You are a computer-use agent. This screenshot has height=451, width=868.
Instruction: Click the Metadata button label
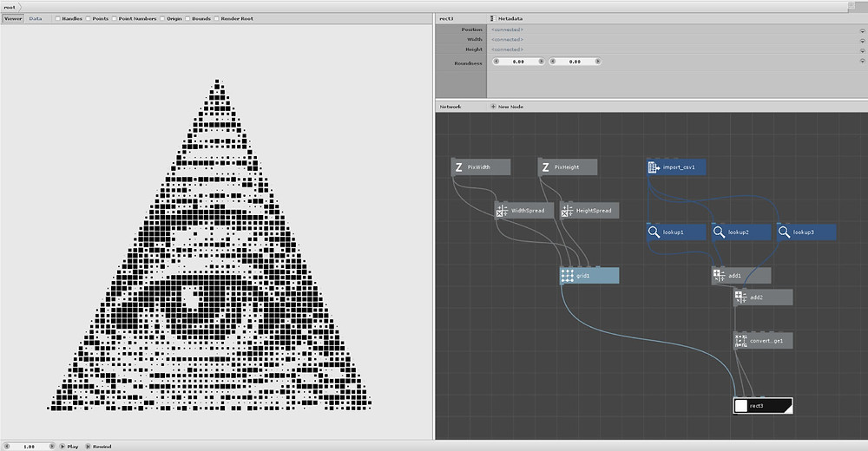tap(510, 18)
